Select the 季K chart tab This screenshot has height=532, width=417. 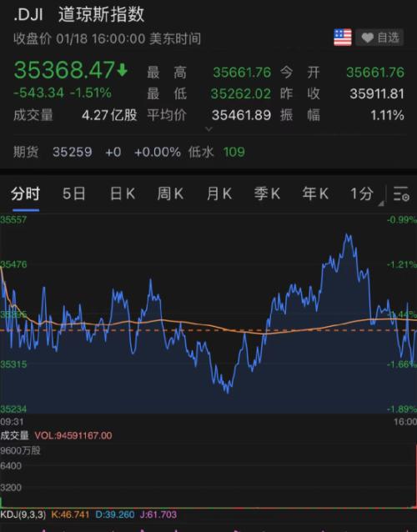pyautogui.click(x=267, y=193)
